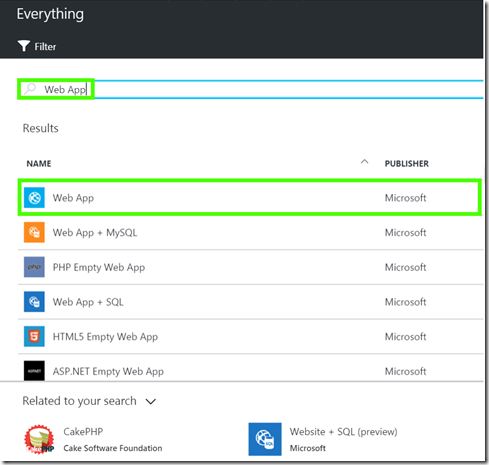Click the Related to your search heading

tap(79, 401)
